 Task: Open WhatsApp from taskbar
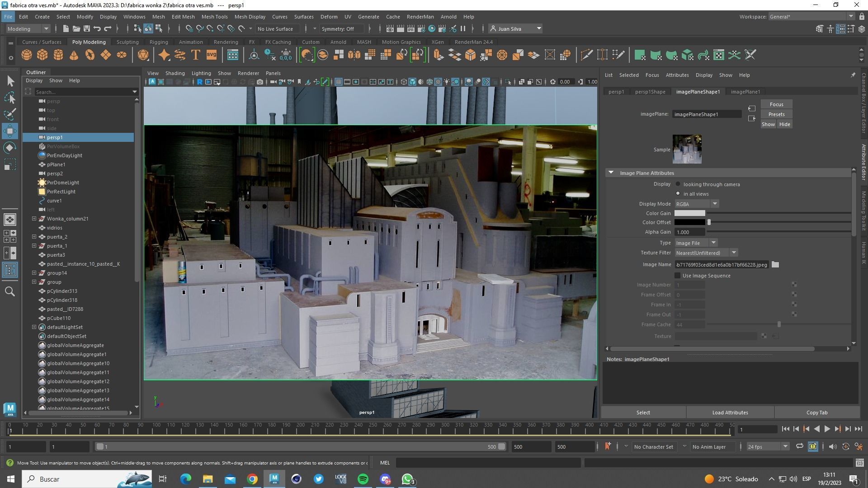(407, 479)
